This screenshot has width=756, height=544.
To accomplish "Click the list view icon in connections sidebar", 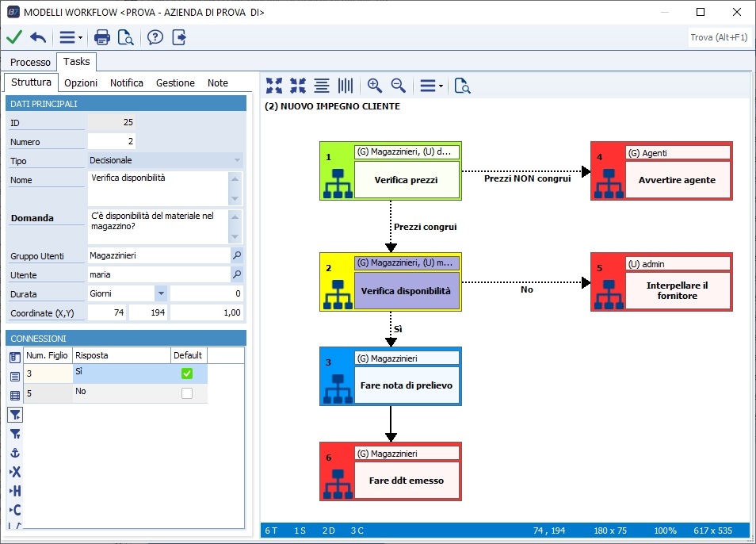I will [x=15, y=377].
